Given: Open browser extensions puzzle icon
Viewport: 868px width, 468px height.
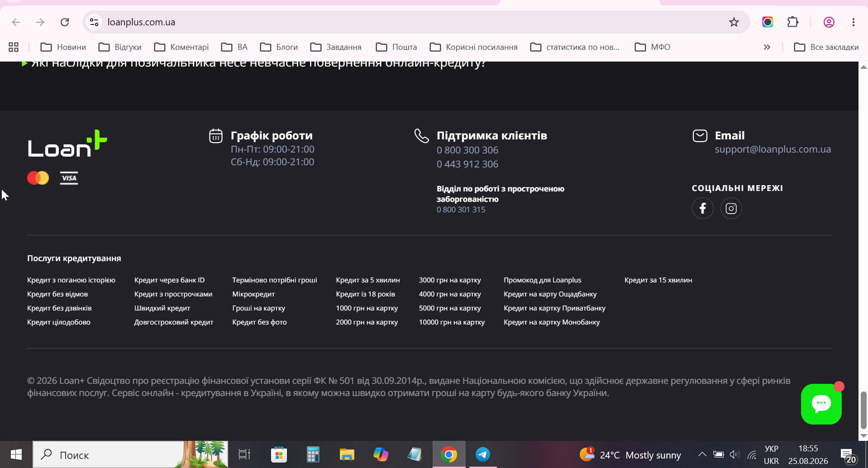Looking at the screenshot, I should pyautogui.click(x=792, y=22).
